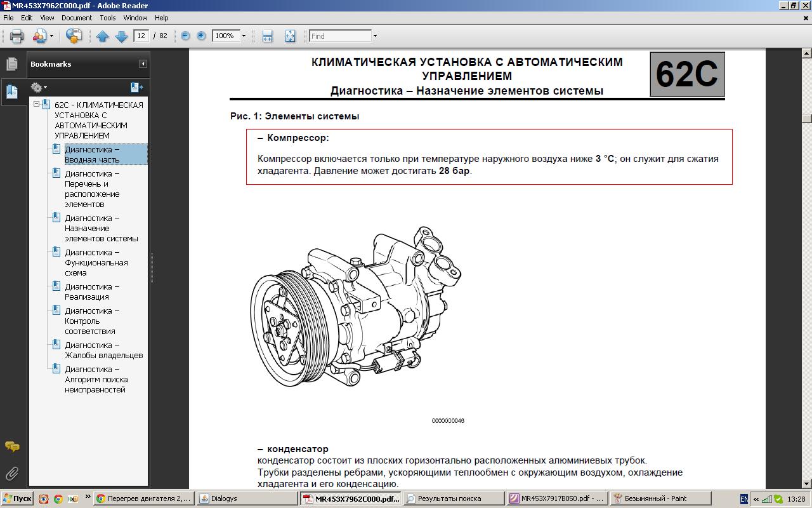This screenshot has height=508, width=812.
Task: Click bookmark icon next to Реализация
Action: point(56,286)
